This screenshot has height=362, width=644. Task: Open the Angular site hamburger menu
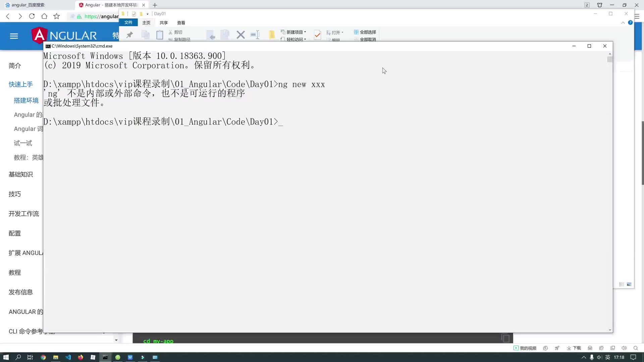pyautogui.click(x=14, y=36)
